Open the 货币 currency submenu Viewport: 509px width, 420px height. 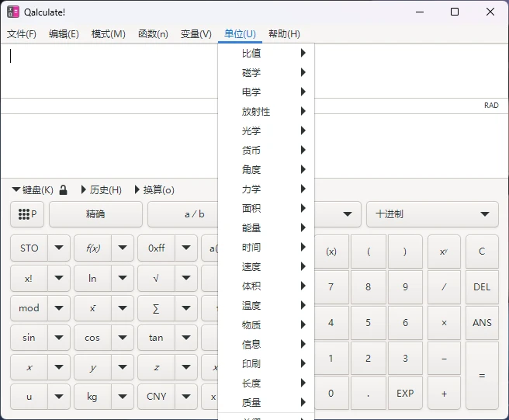(x=266, y=150)
